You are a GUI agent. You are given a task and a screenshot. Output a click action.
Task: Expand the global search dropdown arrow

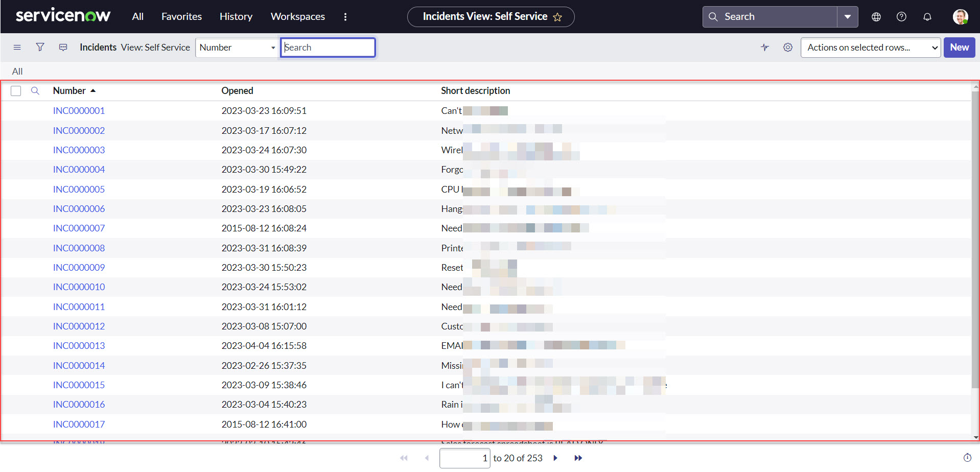[848, 16]
